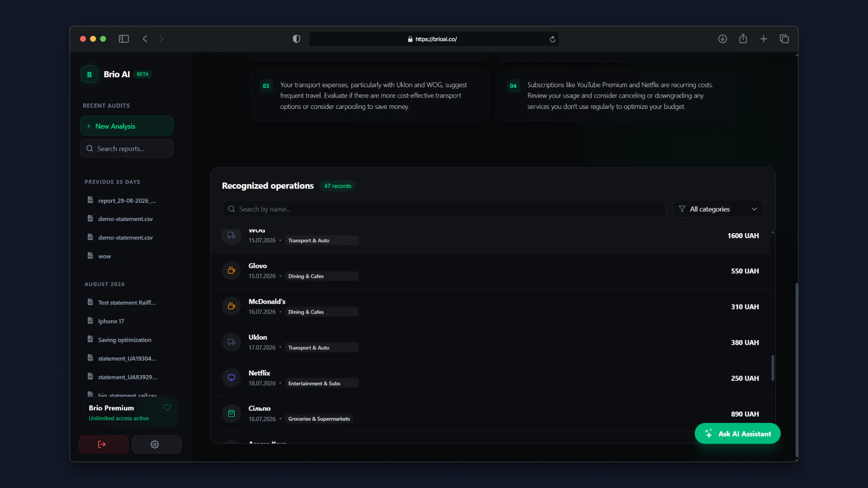Image resolution: width=868 pixels, height=488 pixels.
Task: Click the file icon beside wow report
Action: point(90,256)
